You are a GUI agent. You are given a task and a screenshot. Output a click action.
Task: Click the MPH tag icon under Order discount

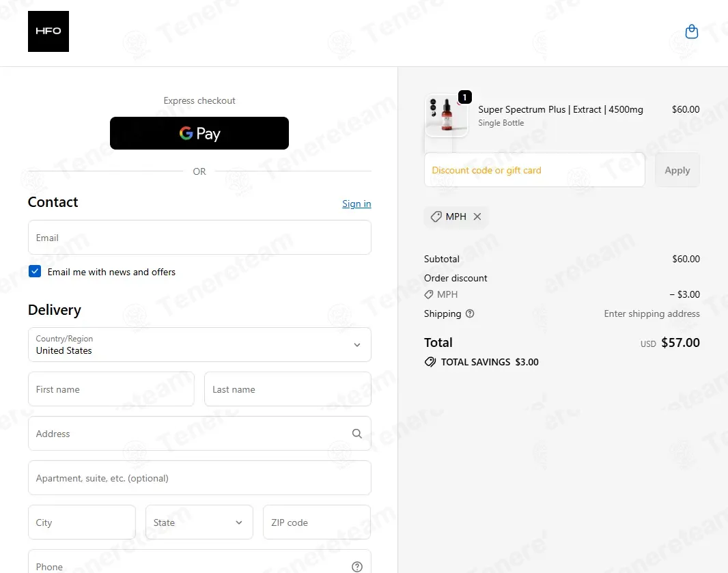point(428,294)
